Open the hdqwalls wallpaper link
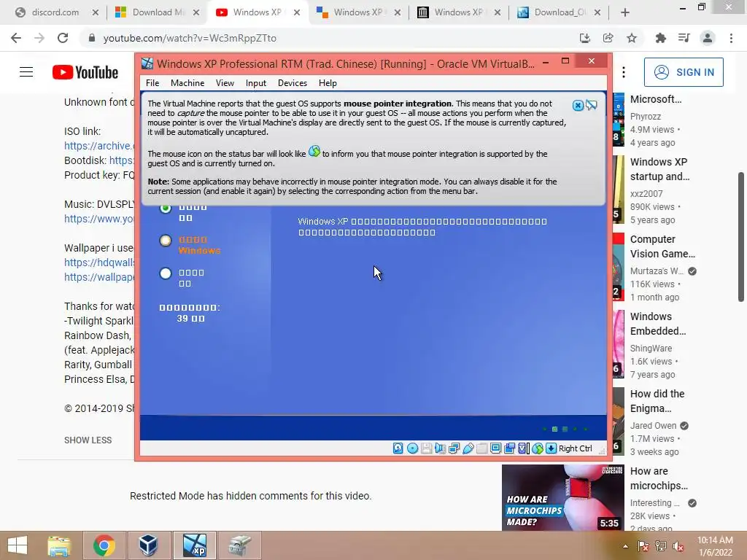Screen dimensions: 747x560 (99, 262)
